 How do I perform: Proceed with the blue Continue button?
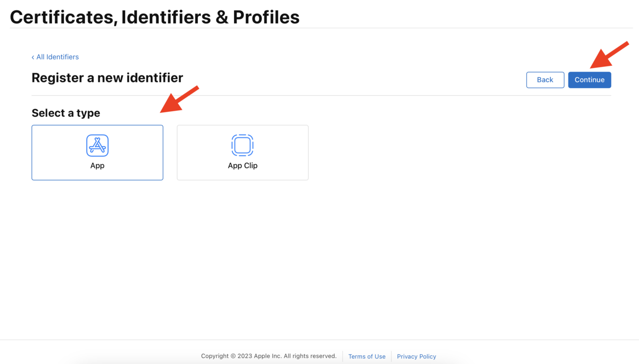pos(590,80)
